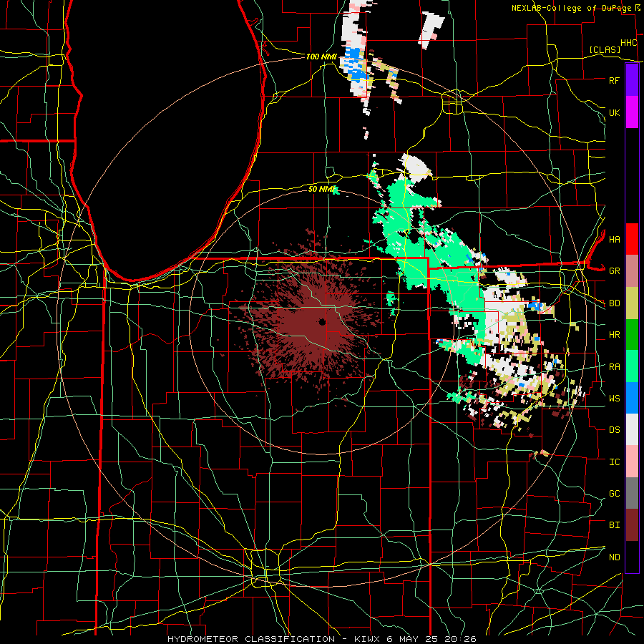Image resolution: width=644 pixels, height=644 pixels.
Task: Select the olive BD legend swatch
Action: [632, 303]
